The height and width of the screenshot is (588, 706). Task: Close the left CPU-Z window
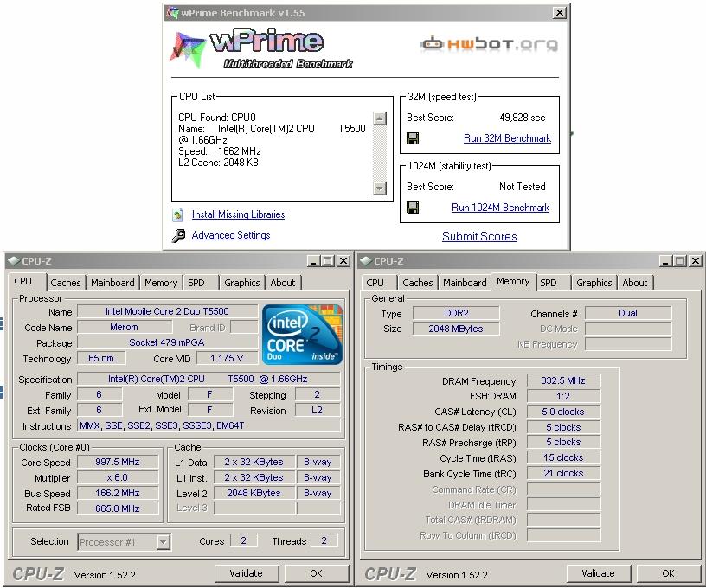(x=343, y=261)
